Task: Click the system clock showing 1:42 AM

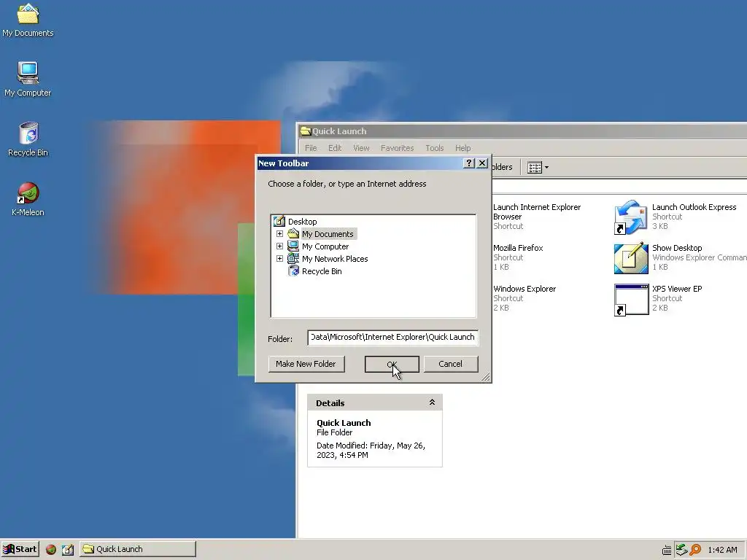Action: pyautogui.click(x=722, y=550)
